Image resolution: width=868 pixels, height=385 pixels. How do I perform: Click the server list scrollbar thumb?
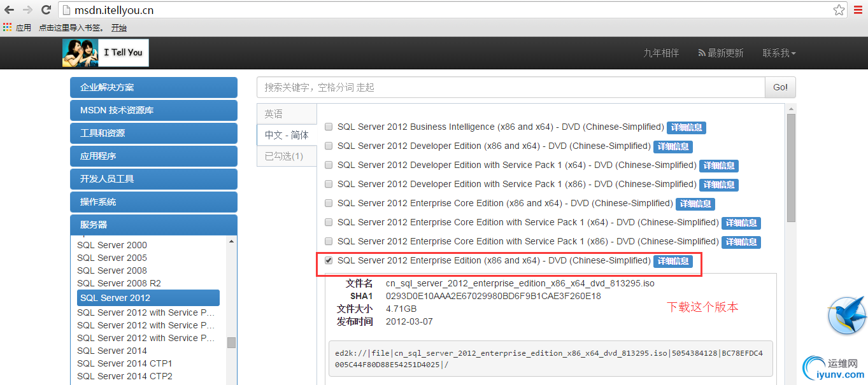tap(231, 342)
